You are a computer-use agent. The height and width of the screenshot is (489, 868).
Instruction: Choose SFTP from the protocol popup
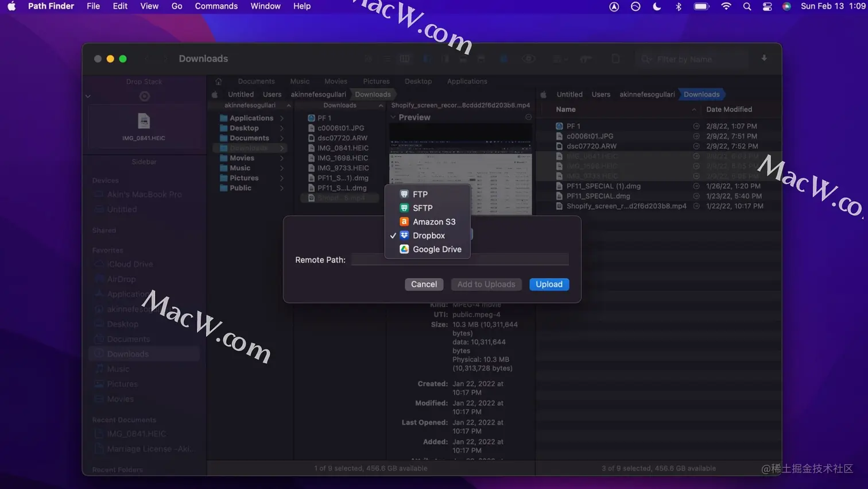point(428,208)
